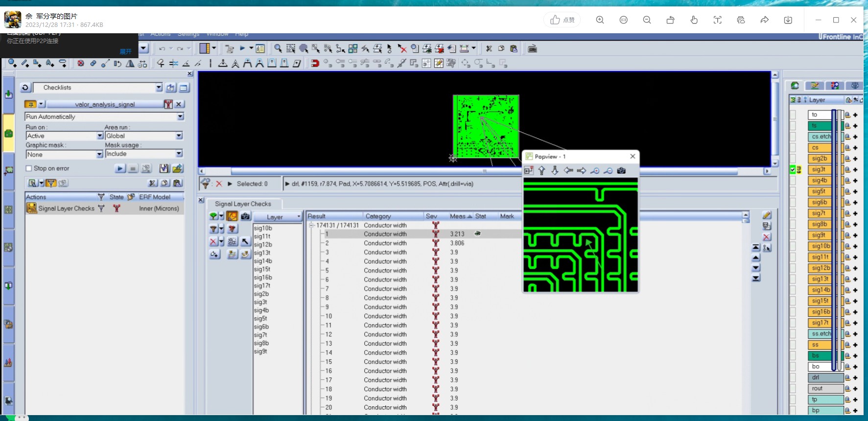Check the visibility box for layer cs
This screenshot has width=868, height=421.
793,148
